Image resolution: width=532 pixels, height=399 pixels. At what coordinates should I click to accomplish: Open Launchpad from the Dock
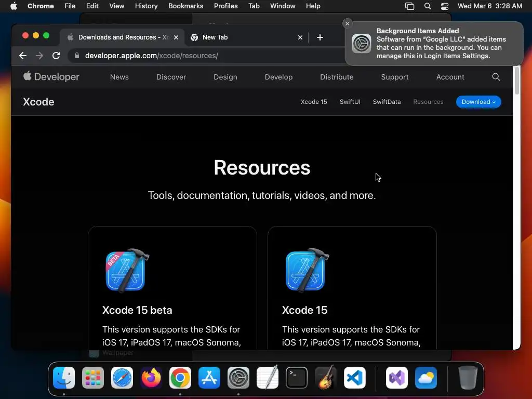click(x=93, y=378)
